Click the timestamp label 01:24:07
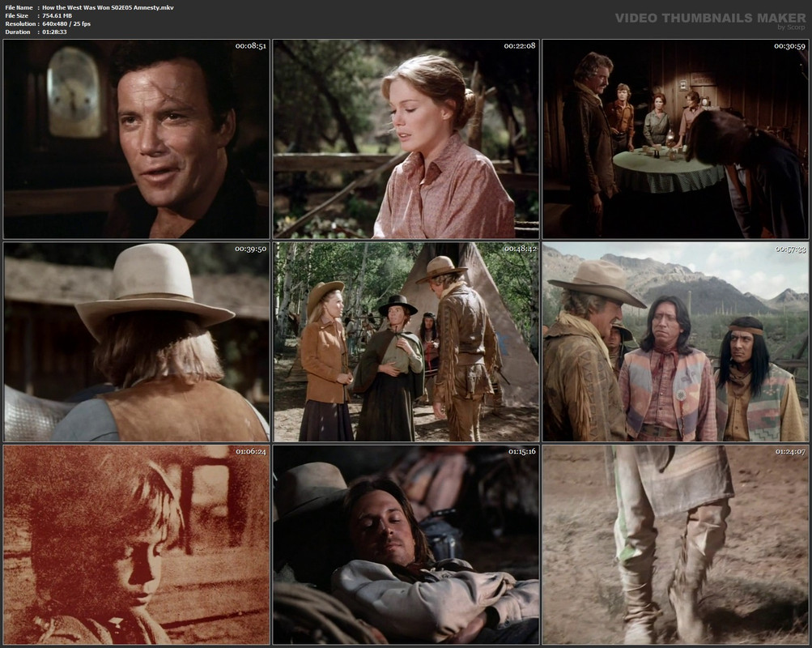812x648 pixels. pos(790,452)
